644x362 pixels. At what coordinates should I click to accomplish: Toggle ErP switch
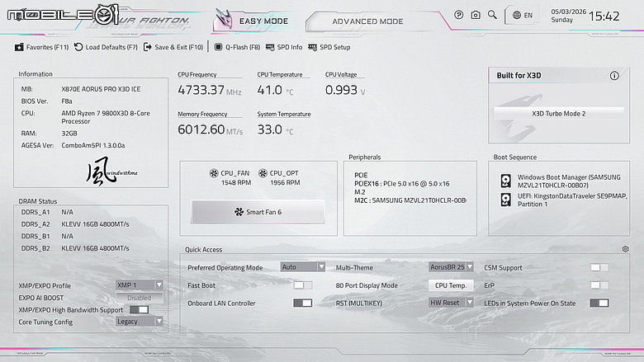[x=599, y=285]
